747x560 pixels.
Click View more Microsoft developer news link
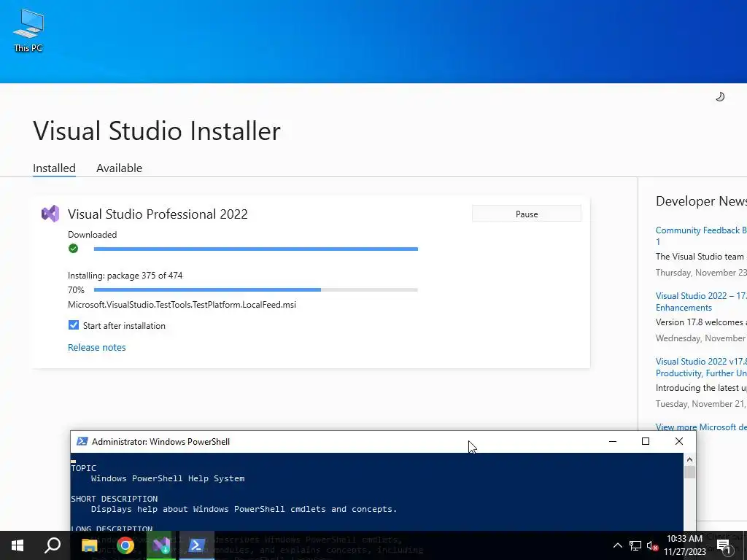pos(701,427)
